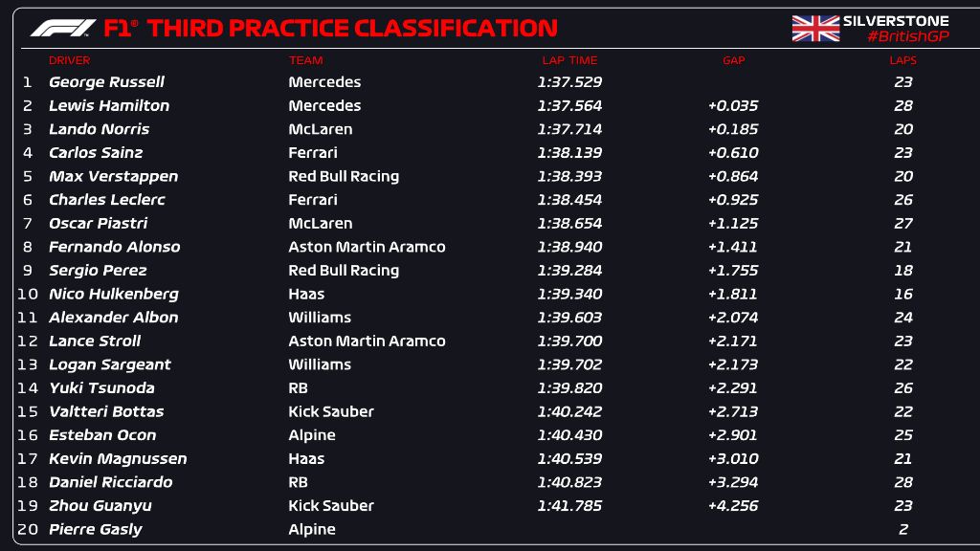This screenshot has width=980, height=551.
Task: Click Yuki Tsunoda's lap count 26
Action: (x=903, y=388)
